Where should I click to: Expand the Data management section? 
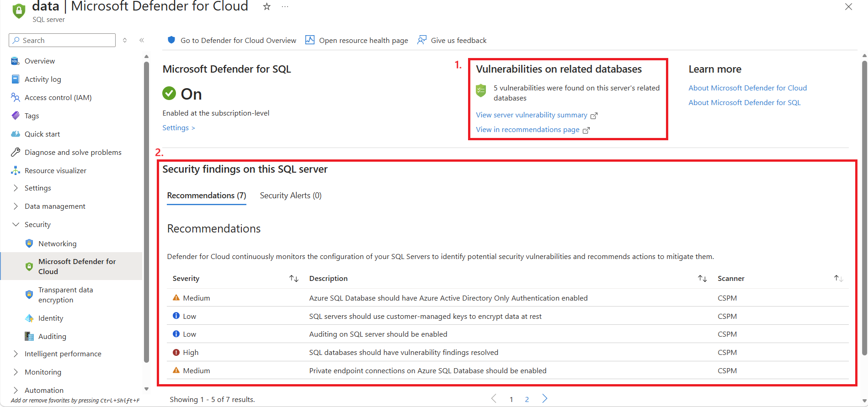pos(16,206)
